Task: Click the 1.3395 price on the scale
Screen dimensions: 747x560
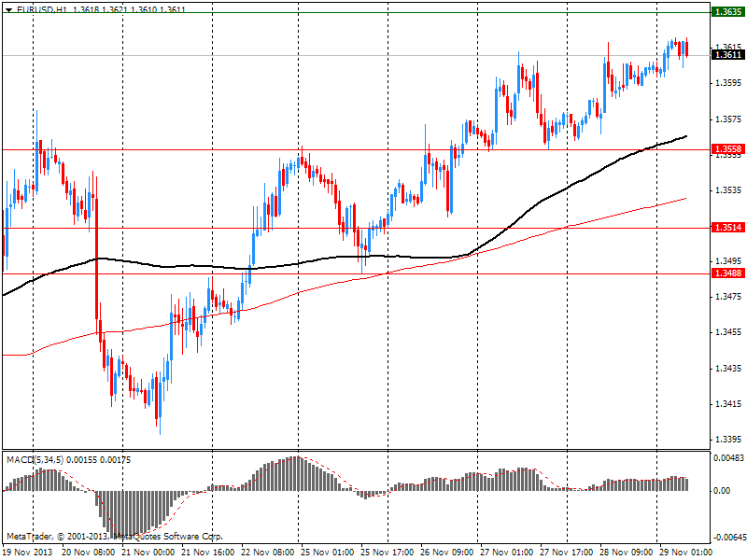Action: [728, 440]
